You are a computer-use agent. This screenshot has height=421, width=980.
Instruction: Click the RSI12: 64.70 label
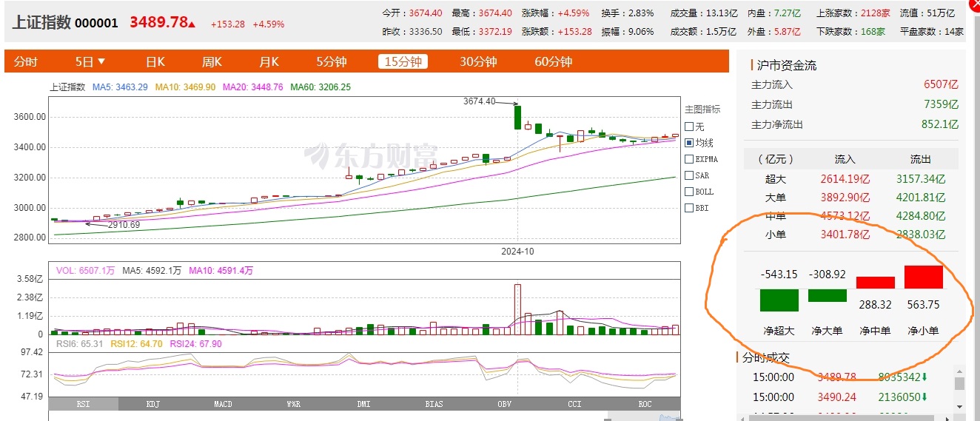(x=137, y=344)
